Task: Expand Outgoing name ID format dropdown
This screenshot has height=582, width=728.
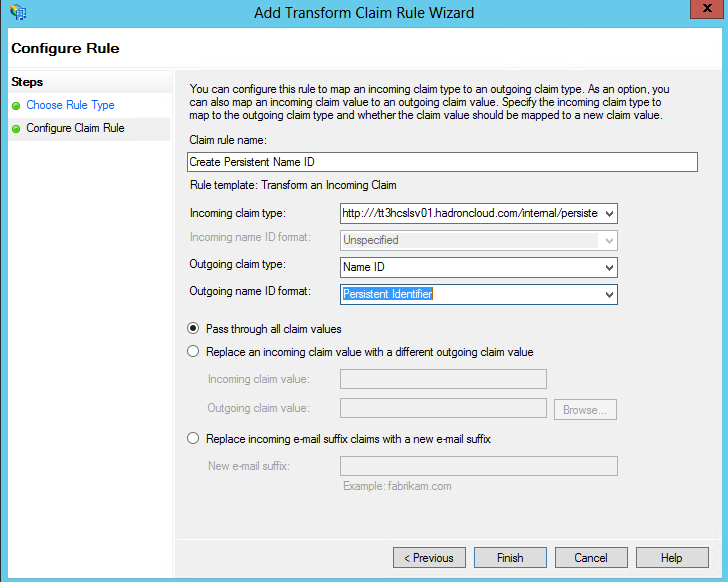Action: point(609,294)
